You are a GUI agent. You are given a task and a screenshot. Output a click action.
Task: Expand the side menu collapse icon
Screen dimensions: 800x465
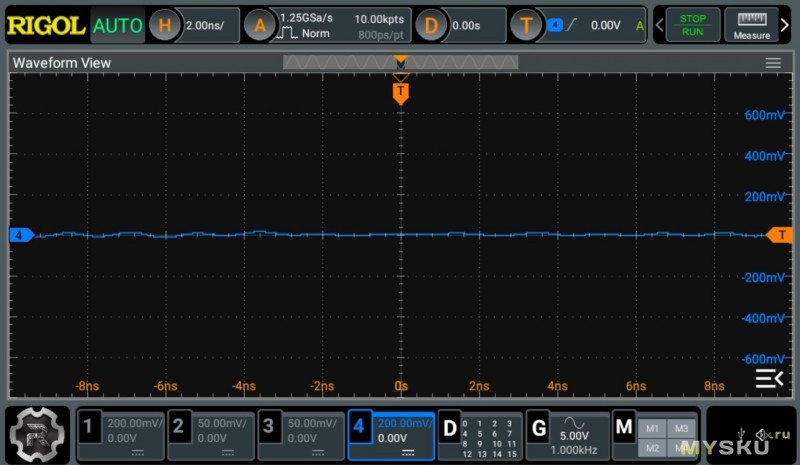[x=768, y=377]
